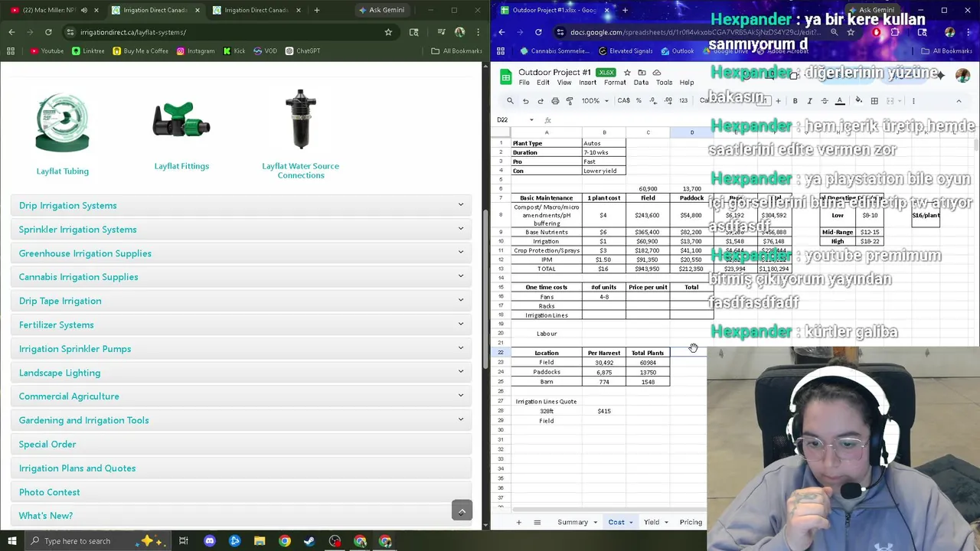980x551 pixels.
Task: Move Outdoor Project #1 to folder
Action: click(642, 73)
